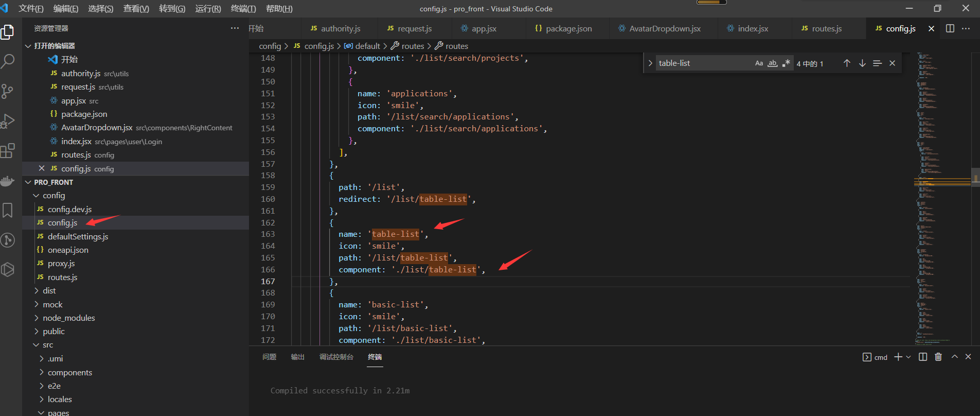980x416 pixels.
Task: Switch to the 调试控制台 panel tab
Action: tap(336, 357)
